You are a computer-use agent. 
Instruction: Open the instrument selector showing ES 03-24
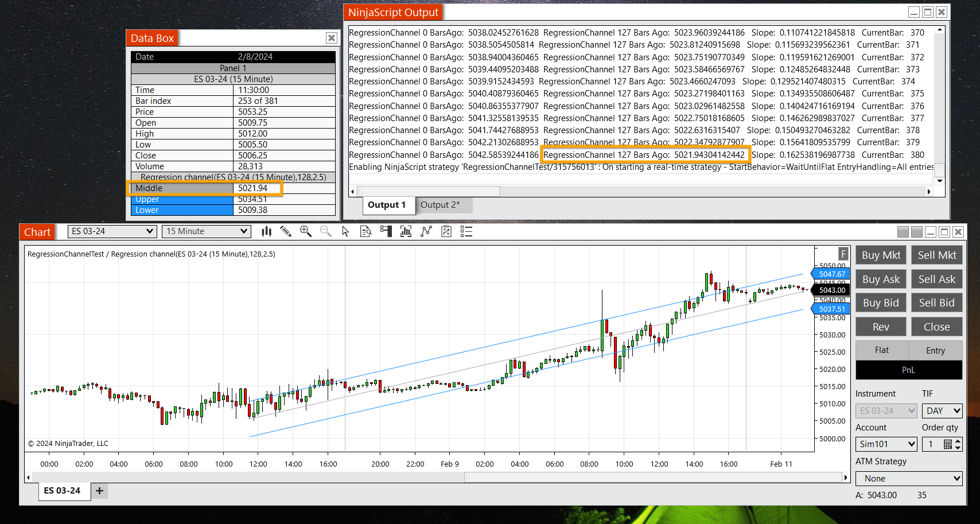pos(112,231)
